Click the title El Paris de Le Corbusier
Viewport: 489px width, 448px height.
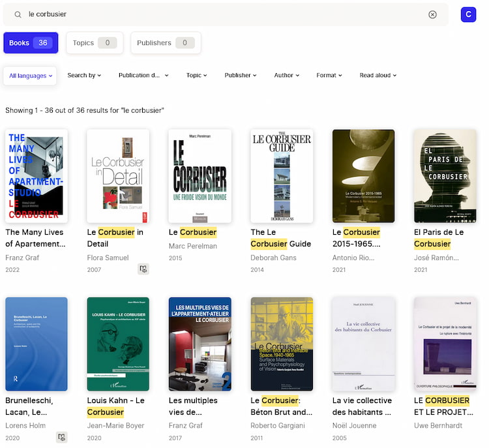439,238
